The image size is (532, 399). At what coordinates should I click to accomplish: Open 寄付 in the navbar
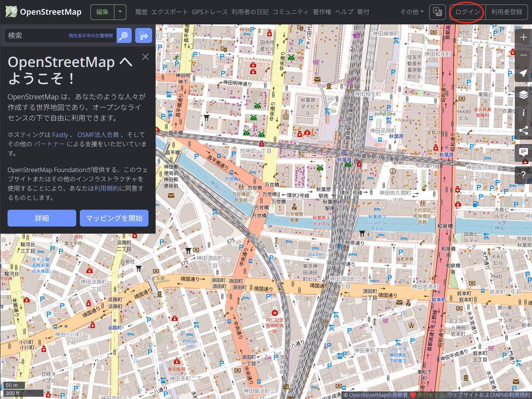click(363, 12)
